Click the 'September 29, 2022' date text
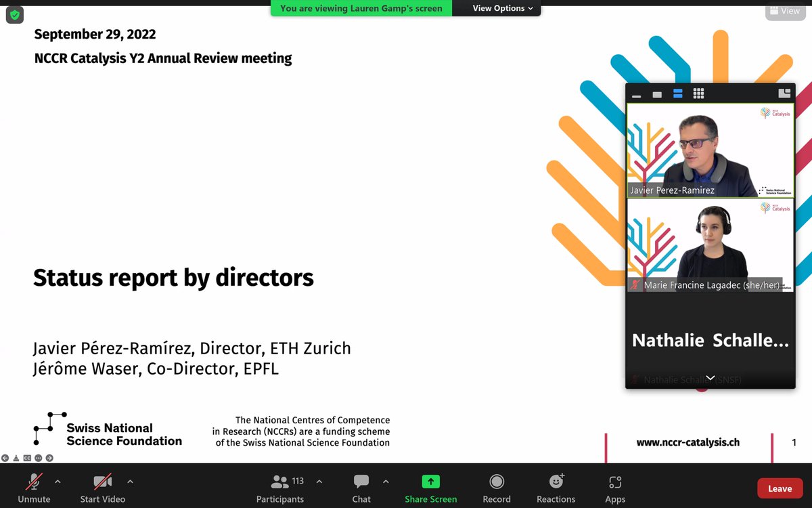 (x=95, y=34)
